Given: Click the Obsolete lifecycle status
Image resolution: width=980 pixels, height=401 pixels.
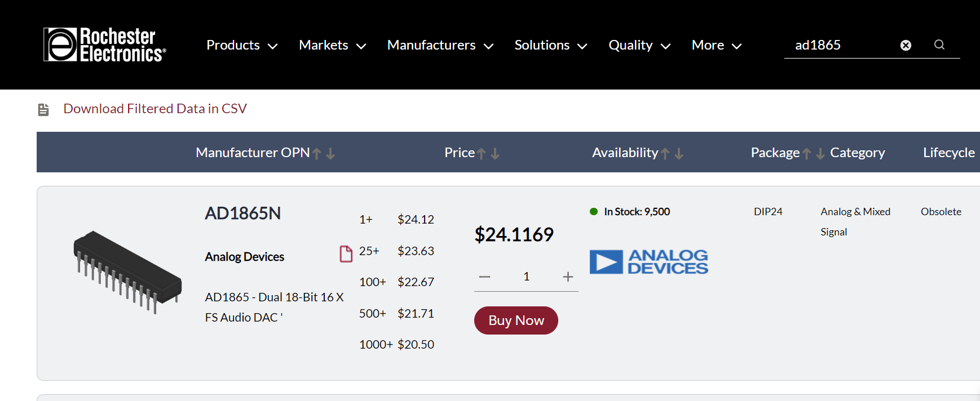Looking at the screenshot, I should click(941, 212).
